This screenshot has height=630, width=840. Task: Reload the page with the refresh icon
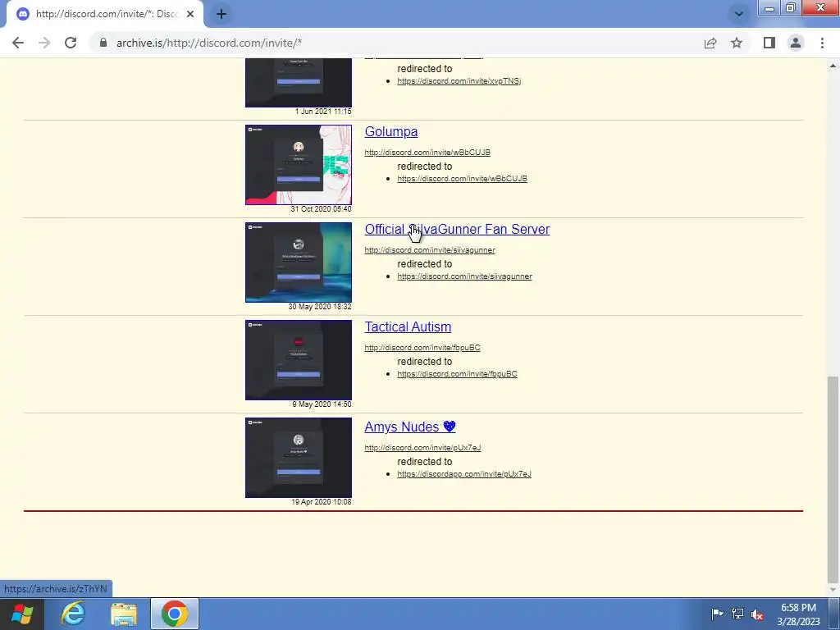tap(71, 43)
